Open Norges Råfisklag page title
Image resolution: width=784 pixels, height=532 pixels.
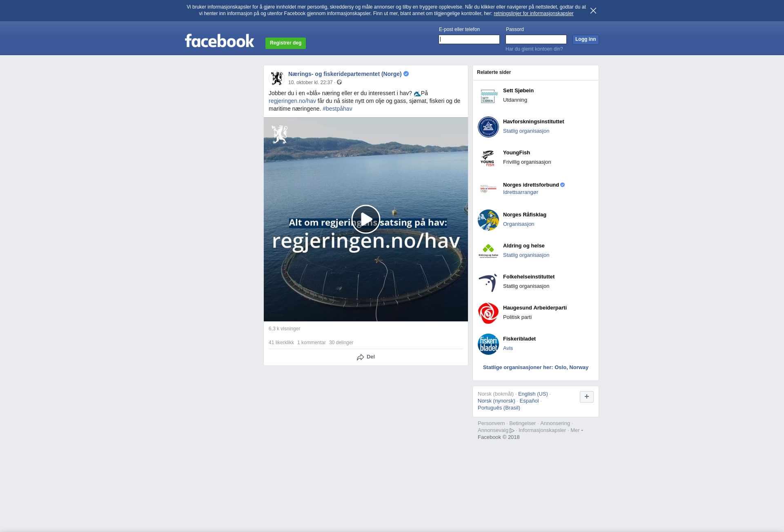(525, 215)
